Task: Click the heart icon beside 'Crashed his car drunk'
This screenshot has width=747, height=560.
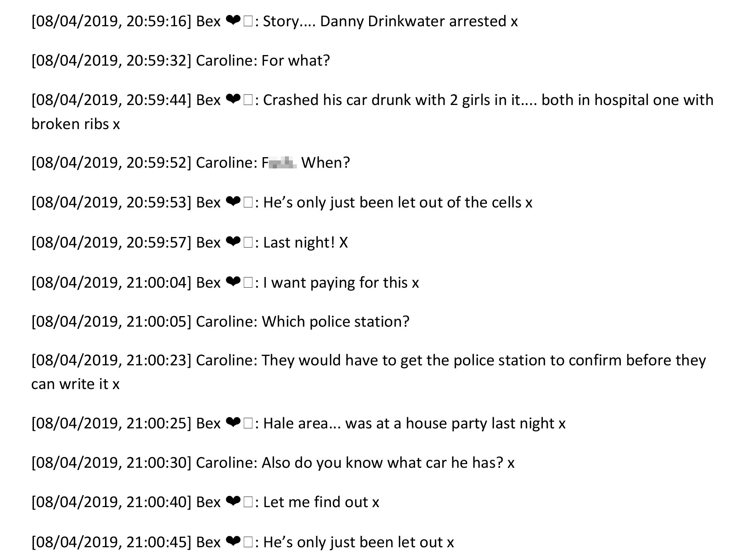Action: pos(233,100)
